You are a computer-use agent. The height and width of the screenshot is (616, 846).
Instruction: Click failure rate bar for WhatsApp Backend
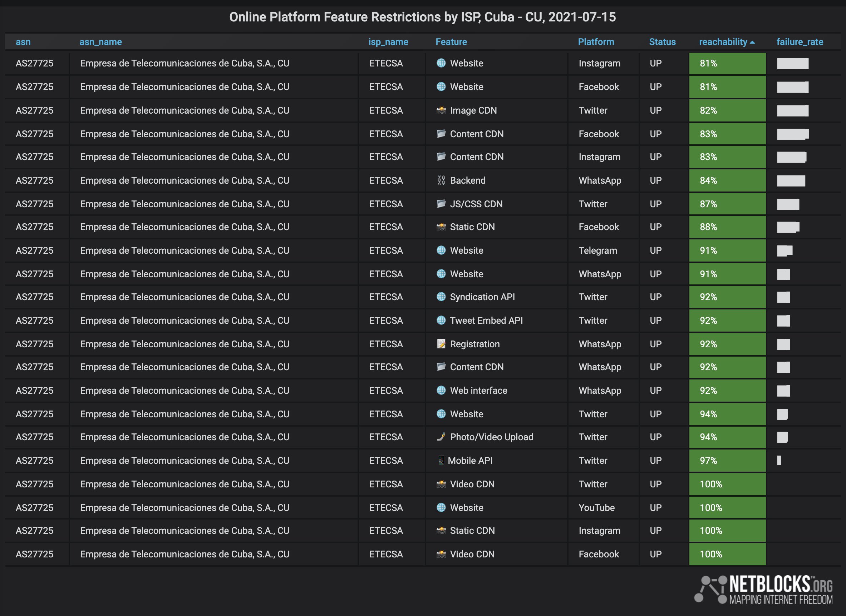[x=791, y=181]
